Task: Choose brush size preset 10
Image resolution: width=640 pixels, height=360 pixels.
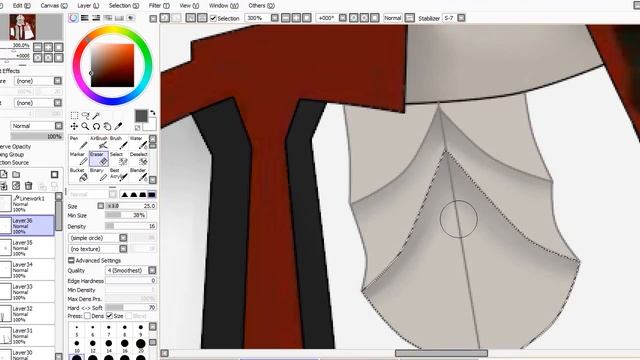Action: tap(77, 345)
